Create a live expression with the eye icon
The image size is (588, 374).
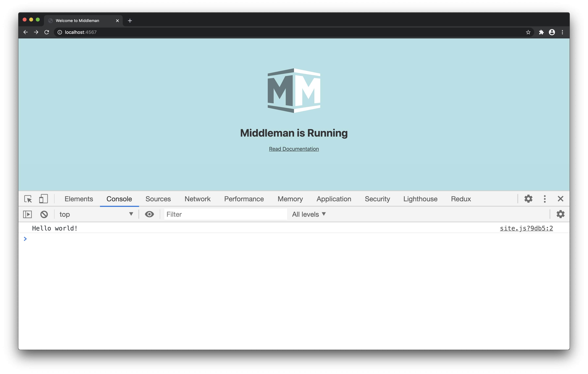149,214
